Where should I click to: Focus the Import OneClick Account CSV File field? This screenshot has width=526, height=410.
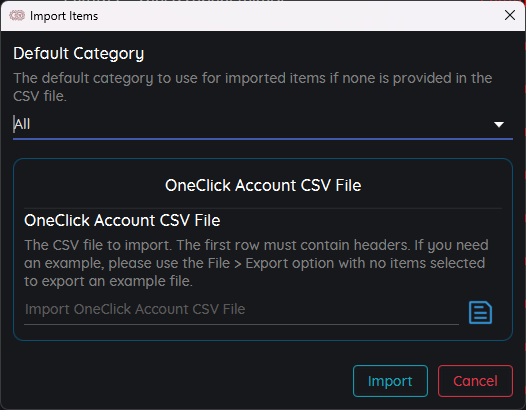point(241,310)
